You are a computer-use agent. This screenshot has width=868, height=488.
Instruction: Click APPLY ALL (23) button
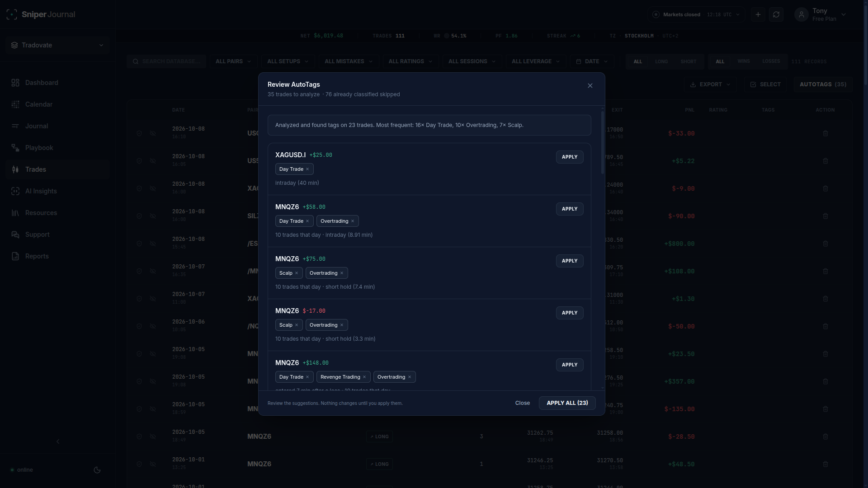tap(567, 403)
